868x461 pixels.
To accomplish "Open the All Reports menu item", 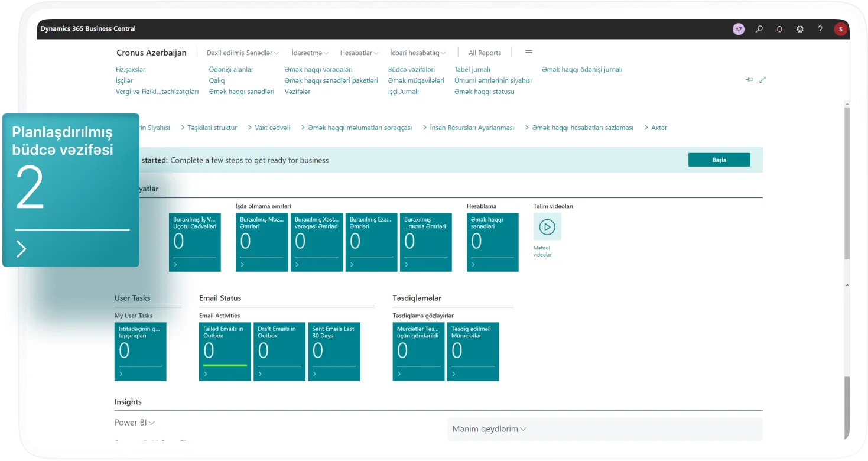I will [x=485, y=53].
